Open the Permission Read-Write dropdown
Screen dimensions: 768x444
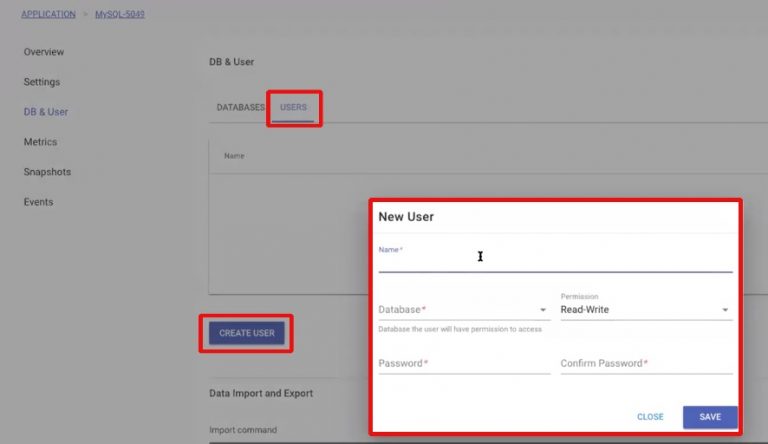(645, 310)
